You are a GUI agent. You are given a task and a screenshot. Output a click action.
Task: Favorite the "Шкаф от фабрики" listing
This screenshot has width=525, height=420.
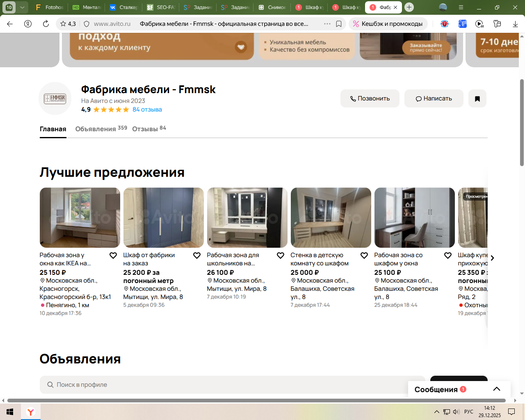point(197,256)
